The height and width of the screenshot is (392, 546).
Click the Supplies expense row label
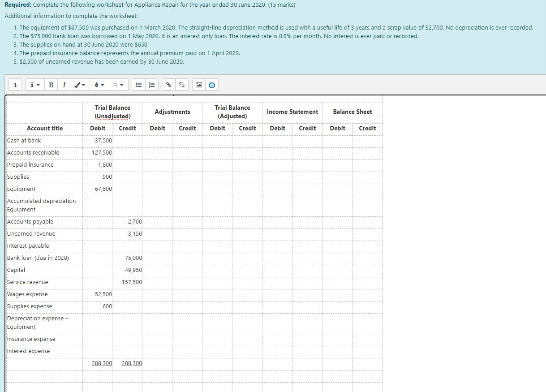pyautogui.click(x=30, y=306)
